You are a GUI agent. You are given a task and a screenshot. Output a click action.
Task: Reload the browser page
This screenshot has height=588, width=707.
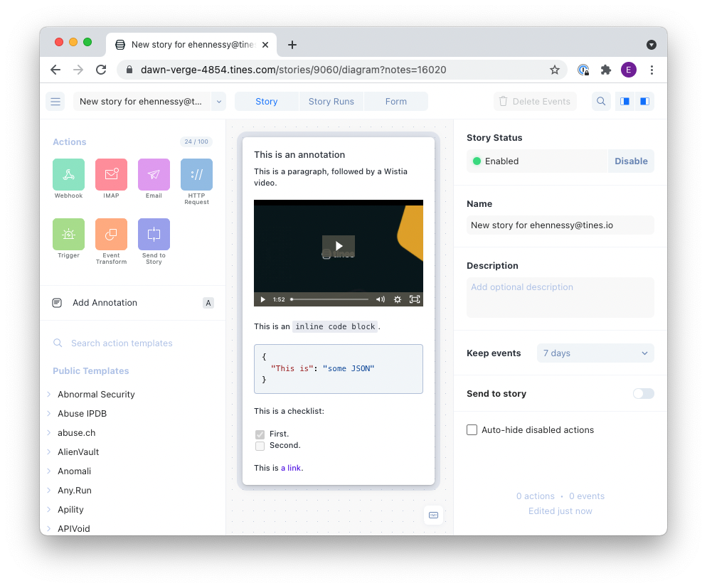[101, 70]
